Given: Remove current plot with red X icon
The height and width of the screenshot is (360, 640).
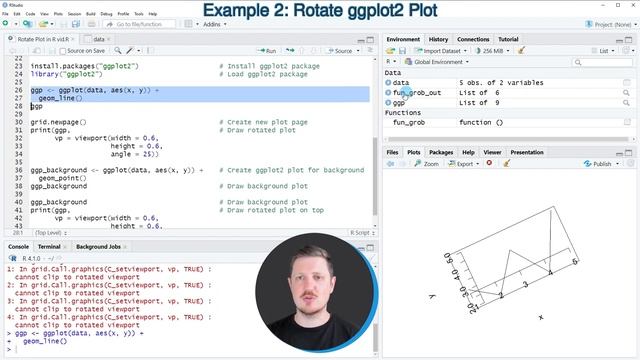Looking at the screenshot, I should tap(489, 163).
